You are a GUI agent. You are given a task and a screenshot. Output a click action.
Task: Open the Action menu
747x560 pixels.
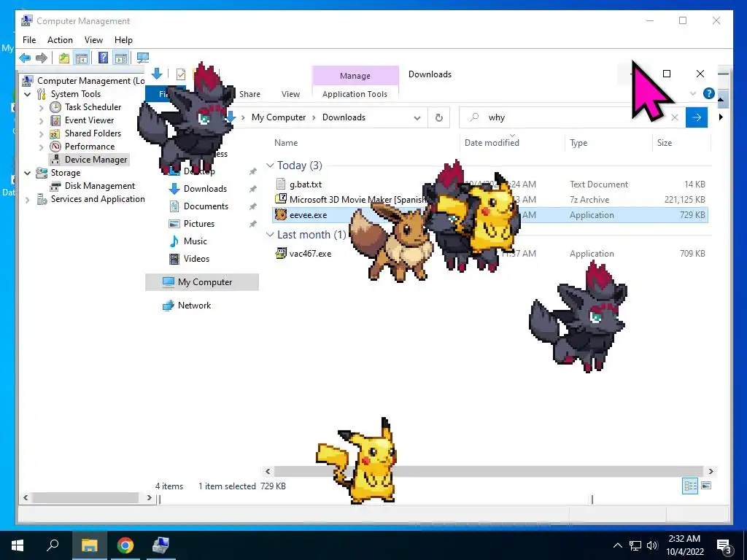(x=60, y=40)
